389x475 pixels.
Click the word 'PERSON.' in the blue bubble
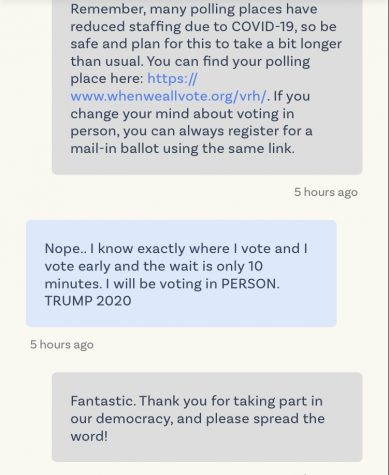(250, 284)
